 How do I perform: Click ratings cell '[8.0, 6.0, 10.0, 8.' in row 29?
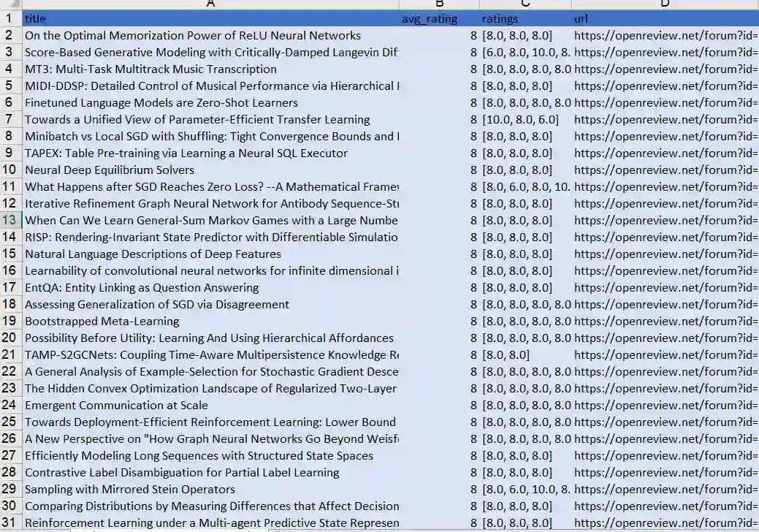[x=525, y=490]
